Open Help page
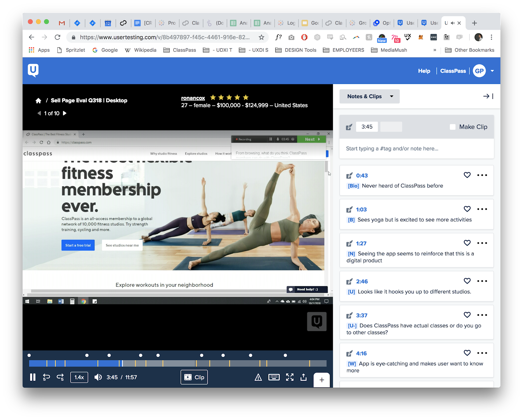Screen dimensions: 523x420 [424, 71]
